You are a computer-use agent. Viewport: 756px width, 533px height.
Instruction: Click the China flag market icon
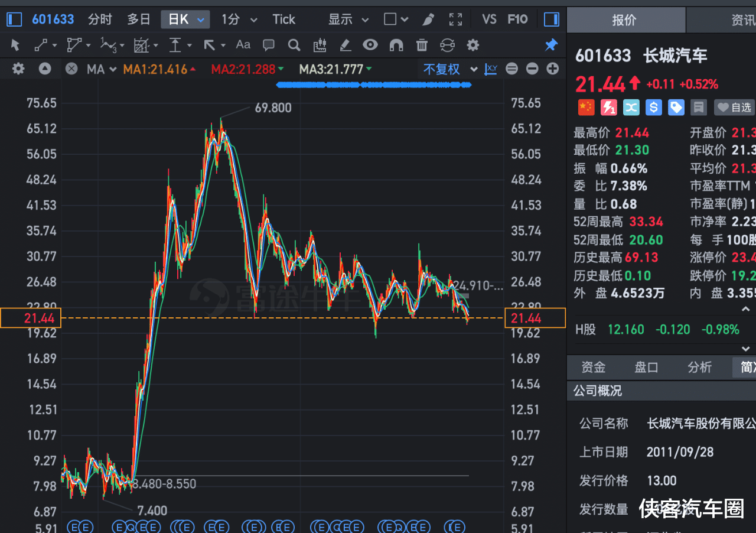586,107
